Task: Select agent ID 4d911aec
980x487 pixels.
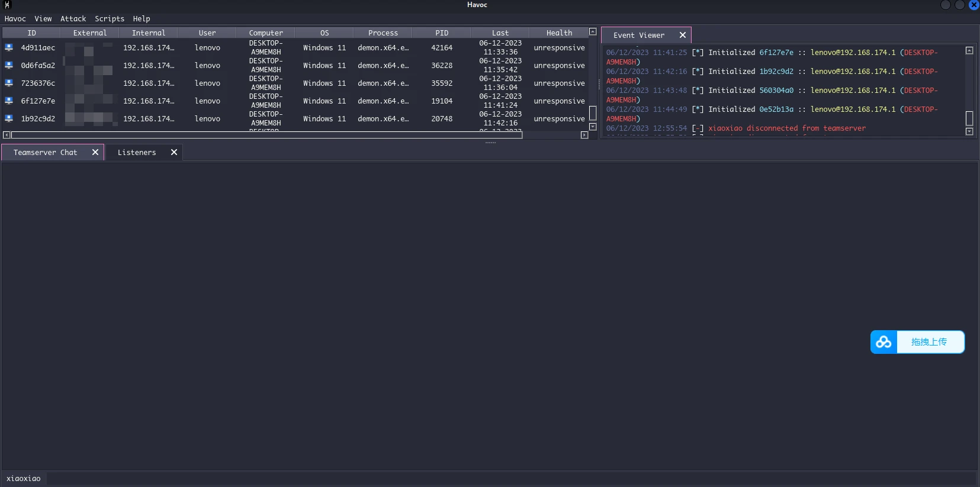Action: [x=38, y=48]
